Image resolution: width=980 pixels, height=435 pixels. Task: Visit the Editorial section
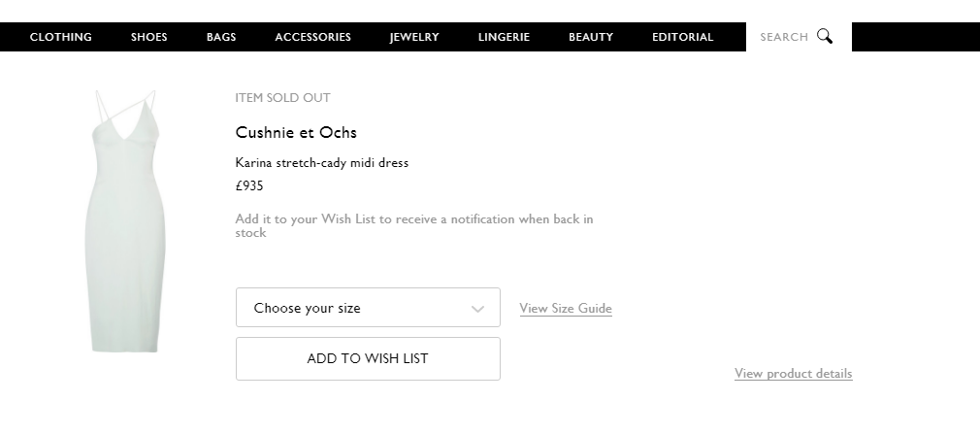682,37
